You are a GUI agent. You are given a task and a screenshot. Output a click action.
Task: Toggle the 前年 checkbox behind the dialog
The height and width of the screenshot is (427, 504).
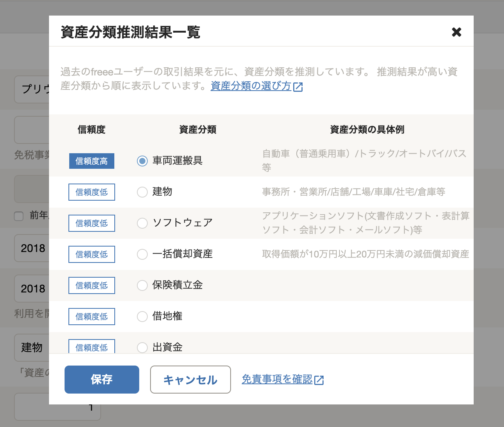point(19,216)
